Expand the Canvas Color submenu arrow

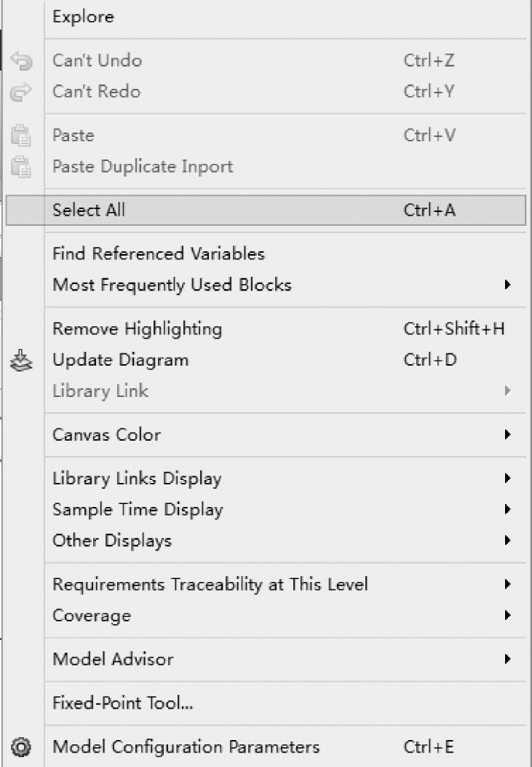(507, 434)
